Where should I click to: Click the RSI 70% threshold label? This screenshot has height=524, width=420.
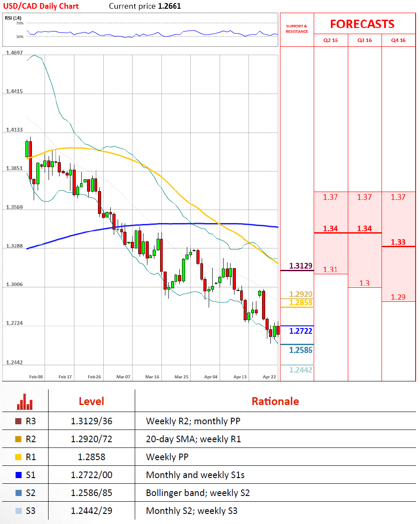(20, 23)
